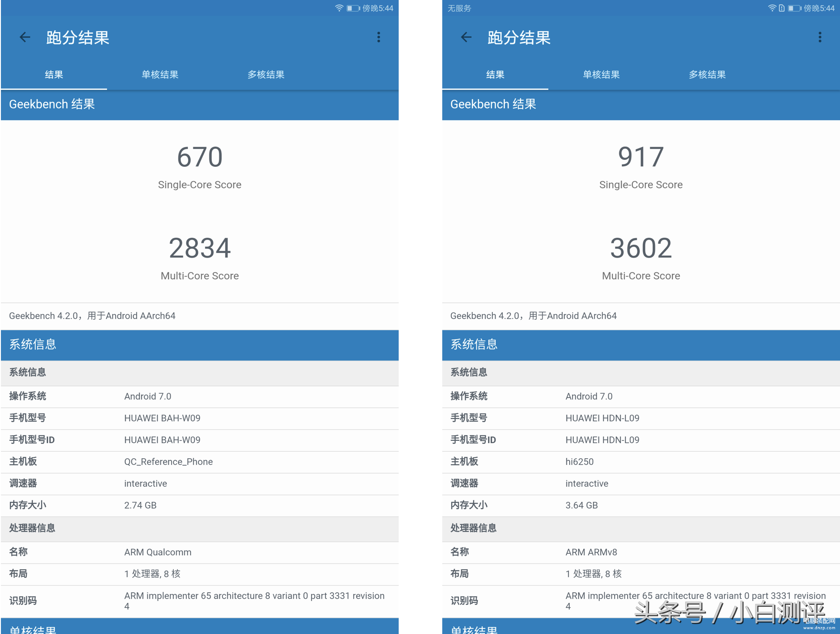Tap Wi-Fi status icon on left screen
Screen dimensions: 840x634
pos(339,8)
